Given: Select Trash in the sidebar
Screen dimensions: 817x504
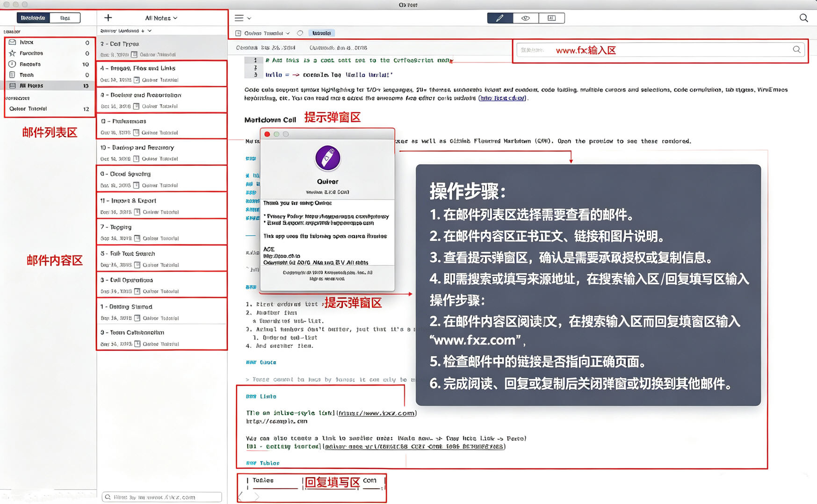Looking at the screenshot, I should tap(49, 74).
